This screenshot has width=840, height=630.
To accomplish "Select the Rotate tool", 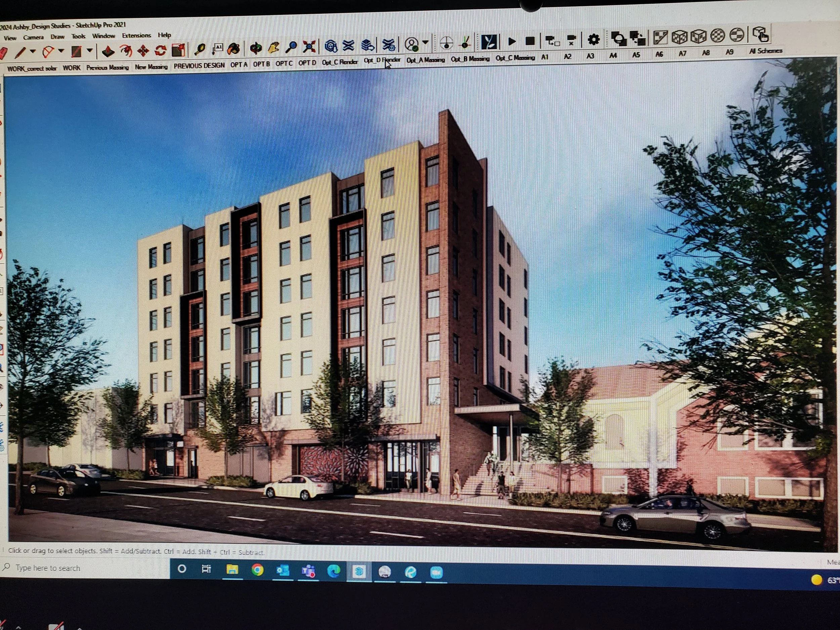I will (x=160, y=50).
